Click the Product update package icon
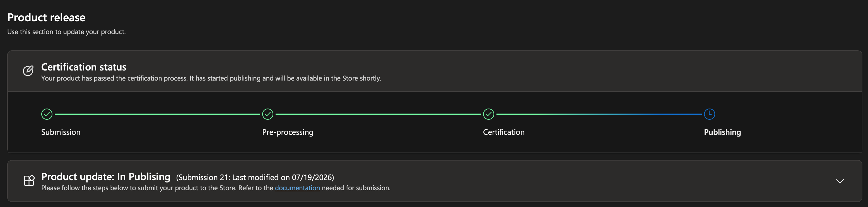 coord(29,180)
